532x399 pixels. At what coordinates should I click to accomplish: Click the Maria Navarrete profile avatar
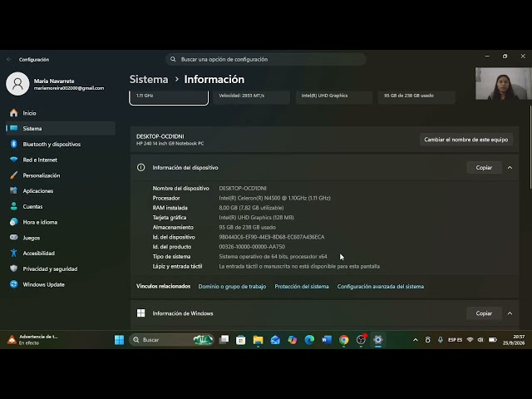(x=17, y=84)
